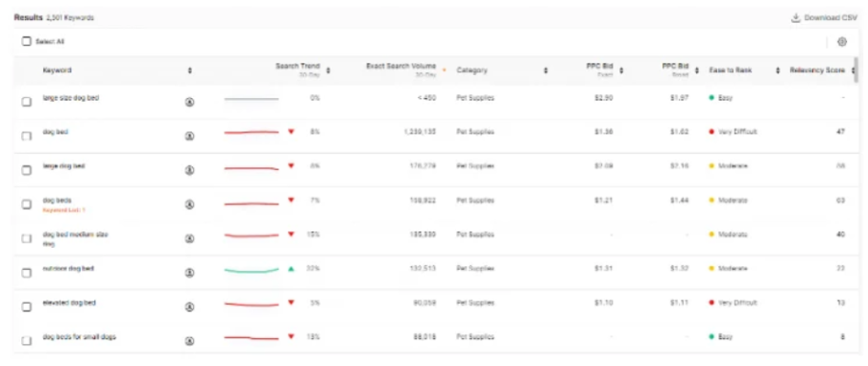Screen dimensions: 868x366
Task: Click keyword text elevated dog bed
Action: click(68, 303)
